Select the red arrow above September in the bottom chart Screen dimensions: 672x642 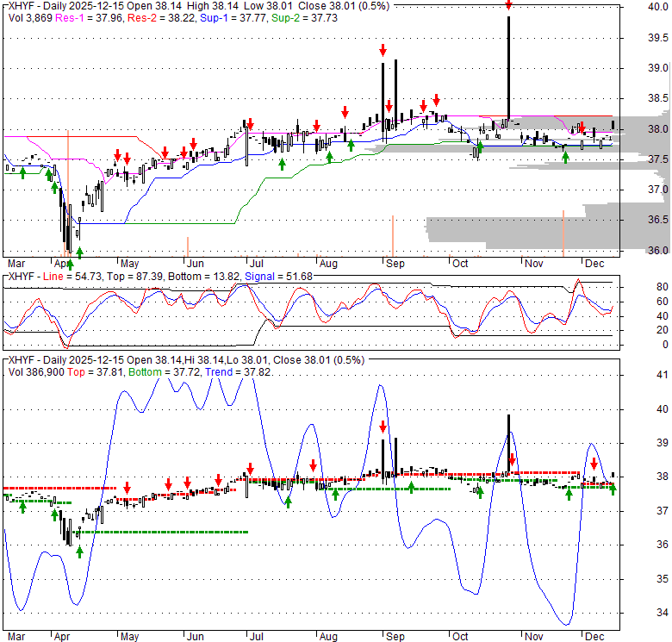pos(383,426)
